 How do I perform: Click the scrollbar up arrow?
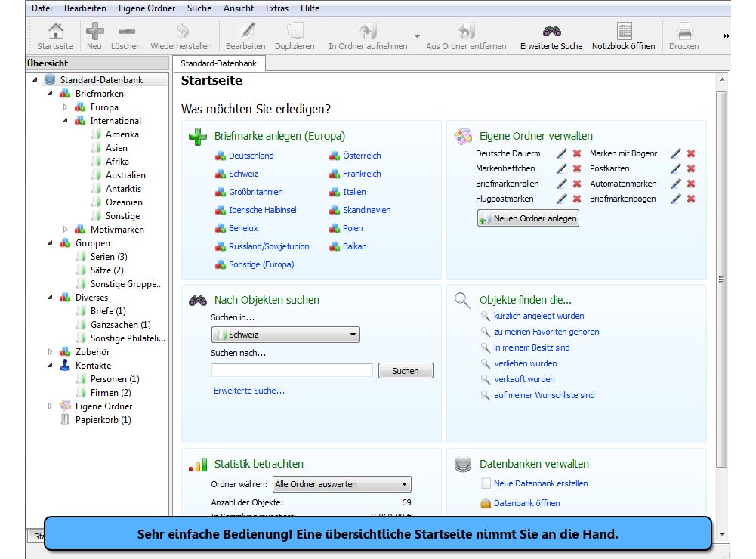[722, 79]
